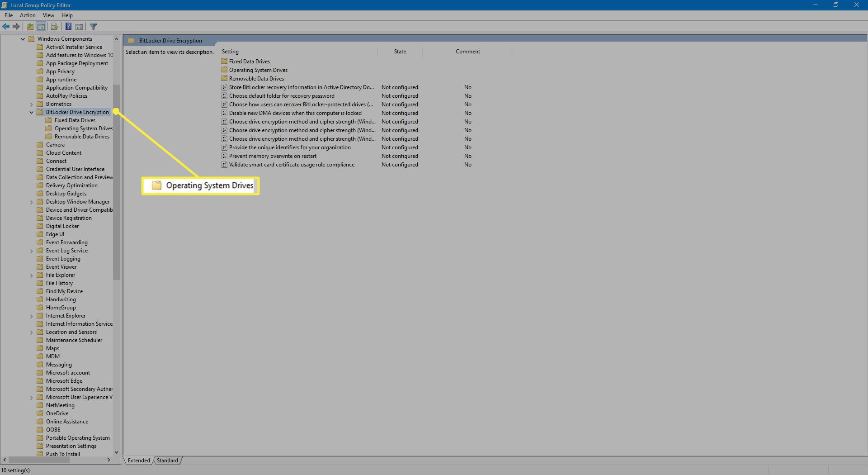Viewport: 868px width, 475px height.
Task: Click the Camera folder icon in the tree
Action: [40, 145]
